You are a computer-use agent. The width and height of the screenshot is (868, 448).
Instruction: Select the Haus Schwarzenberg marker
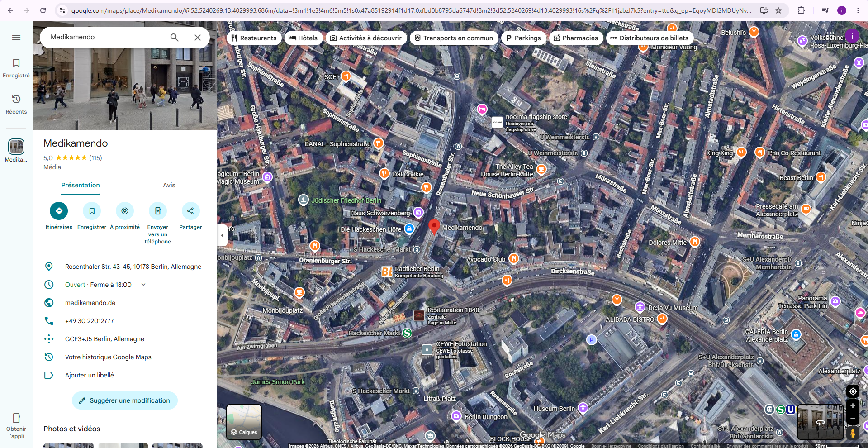coord(418,212)
